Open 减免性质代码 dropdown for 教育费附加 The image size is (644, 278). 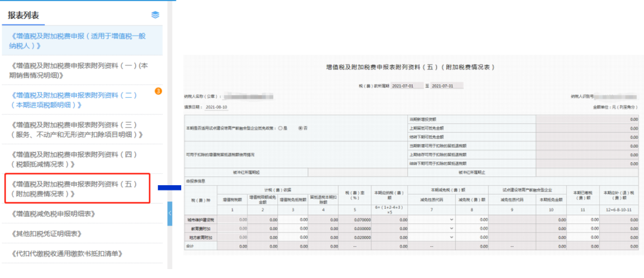(431, 229)
